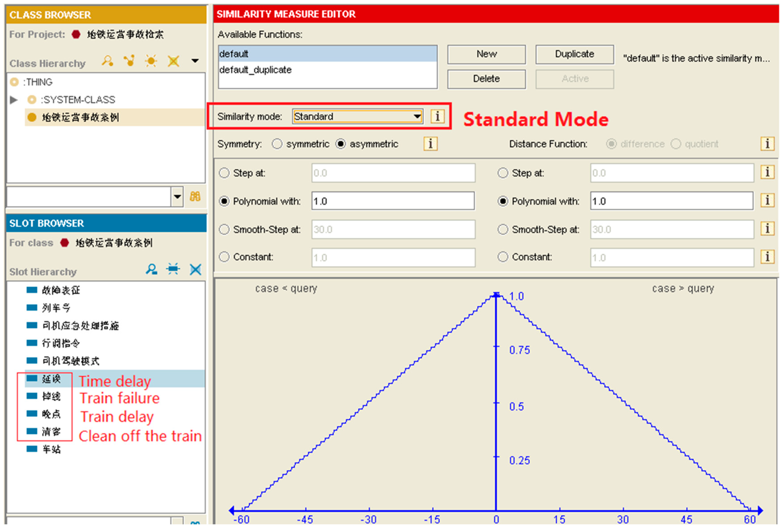Click the create class sun-shaped icon
Screen dimensions: 784x532
151,61
